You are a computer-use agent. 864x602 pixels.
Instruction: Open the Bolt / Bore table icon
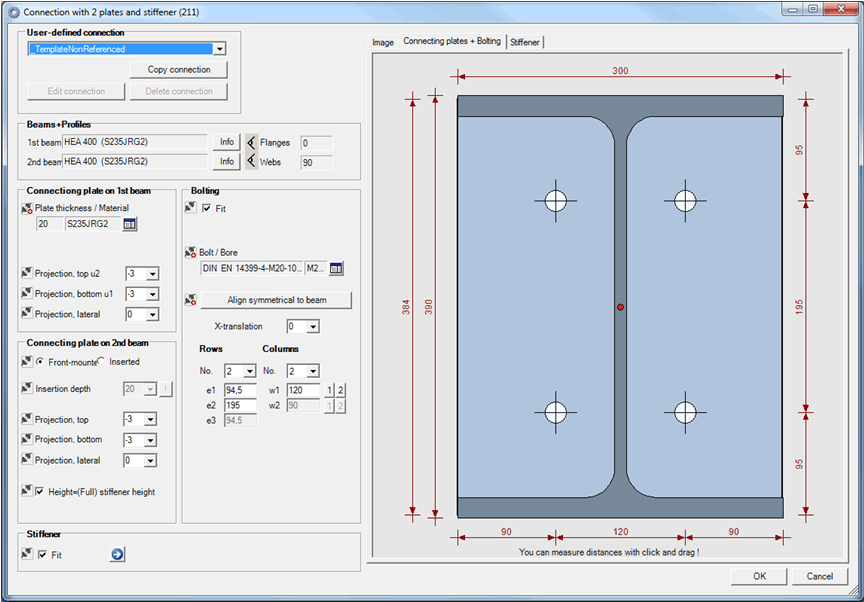[x=336, y=268]
